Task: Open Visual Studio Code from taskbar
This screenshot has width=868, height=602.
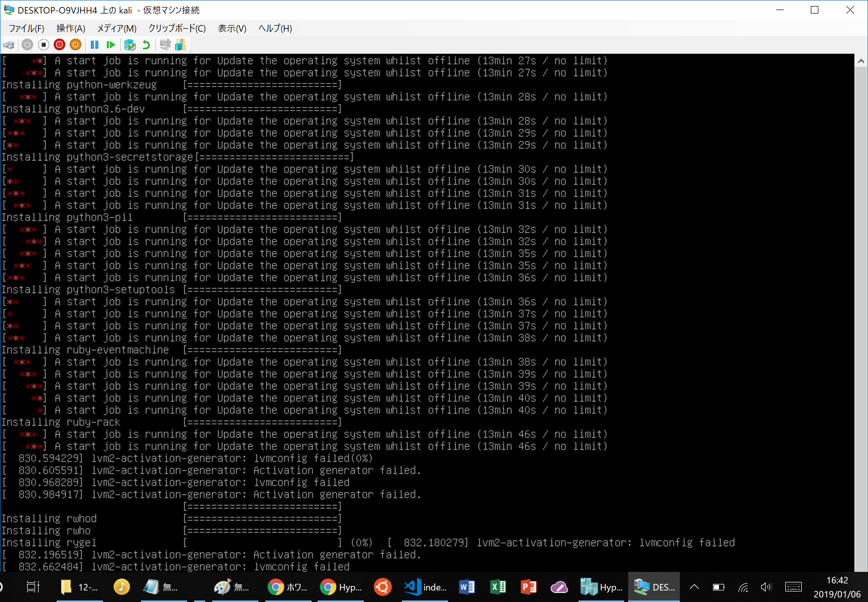Action: [x=425, y=587]
